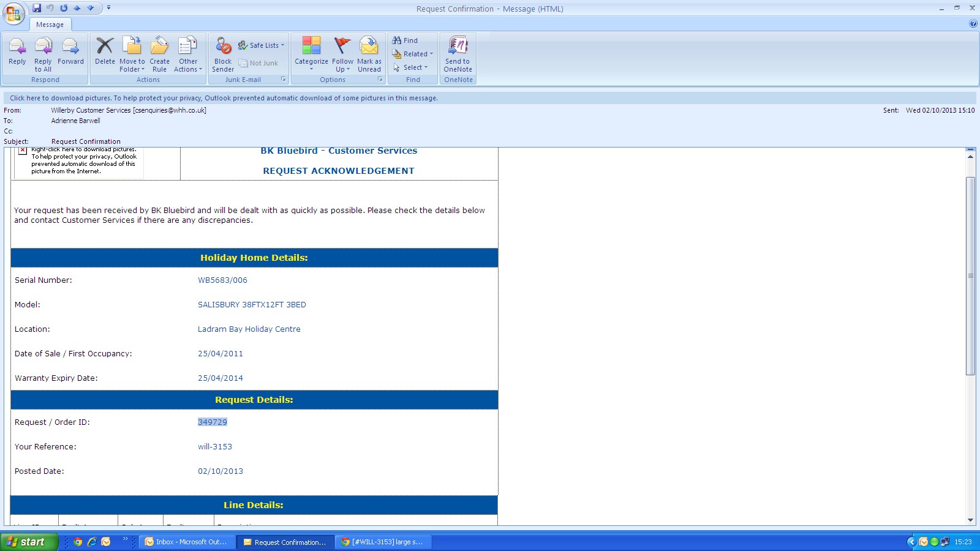Reply to the email
Image resolution: width=980 pixels, height=551 pixels.
[x=17, y=51]
